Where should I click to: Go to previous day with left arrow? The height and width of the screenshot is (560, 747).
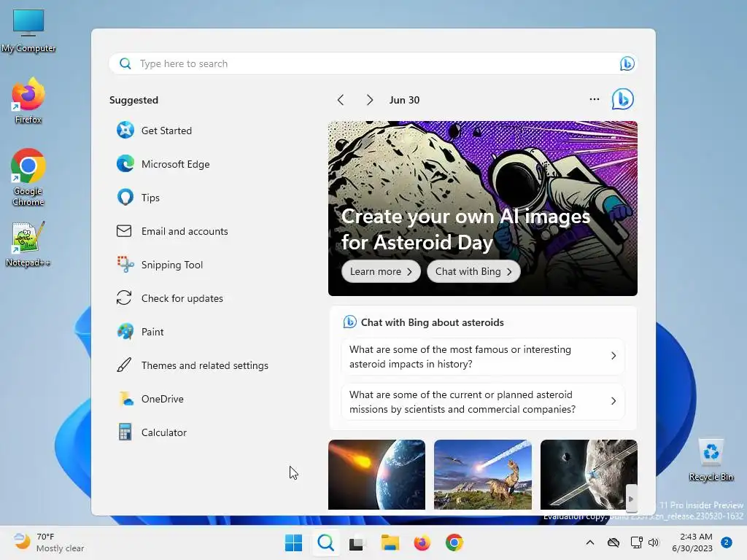coord(340,100)
